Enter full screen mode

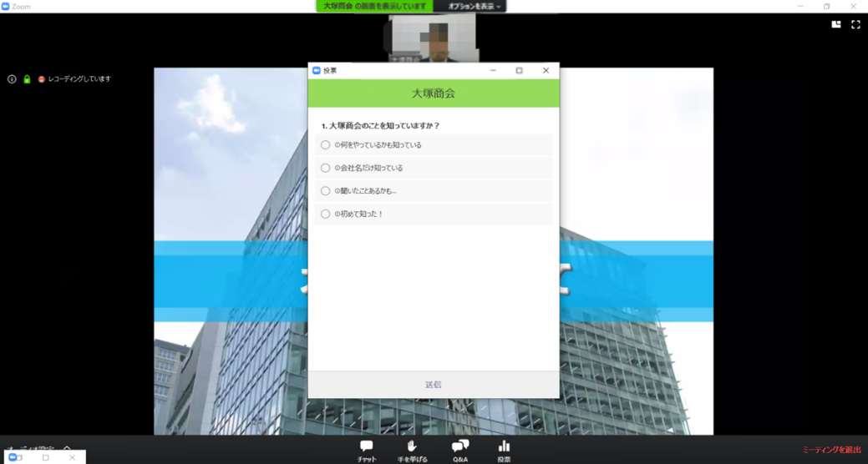855,25
